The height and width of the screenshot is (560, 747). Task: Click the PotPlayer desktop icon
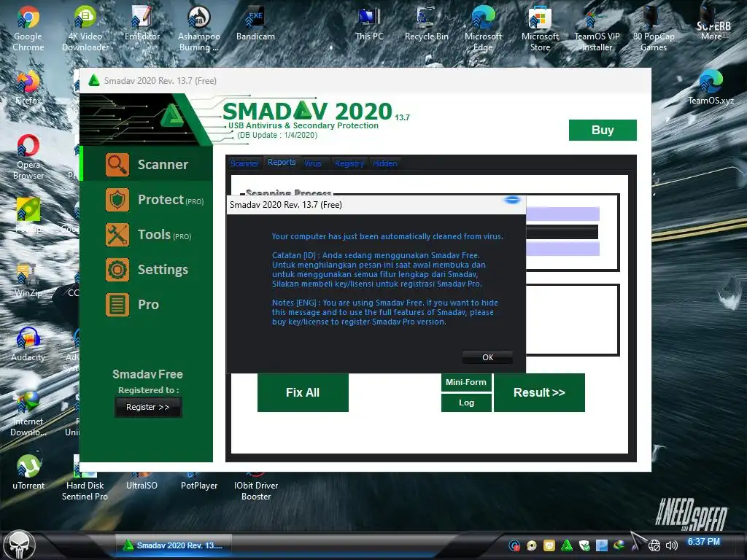pos(198,481)
